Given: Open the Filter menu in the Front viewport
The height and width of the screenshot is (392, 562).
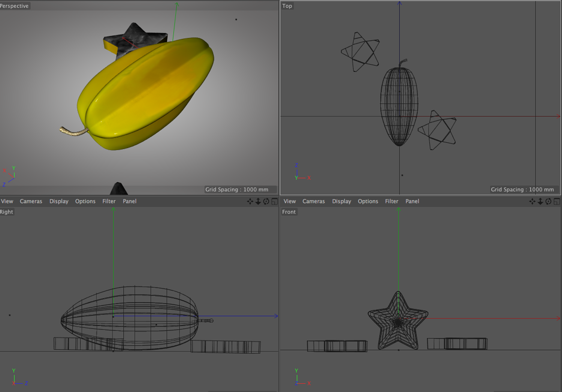Looking at the screenshot, I should [x=392, y=201].
